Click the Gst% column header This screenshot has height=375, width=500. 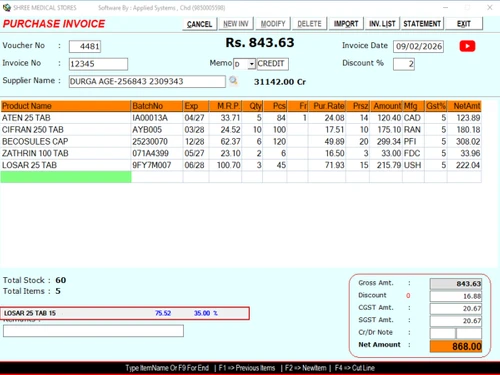point(436,106)
